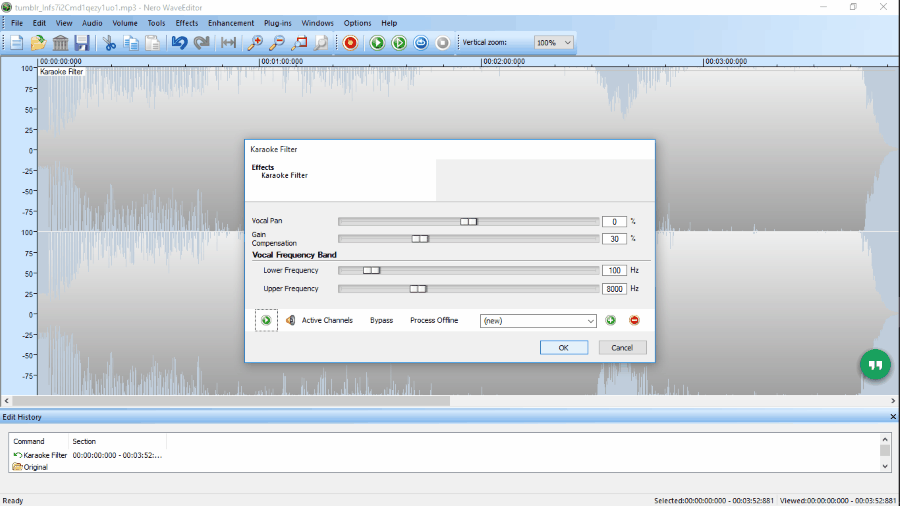
Task: Open the Vertical zoom 100% dropdown
Action: point(553,42)
